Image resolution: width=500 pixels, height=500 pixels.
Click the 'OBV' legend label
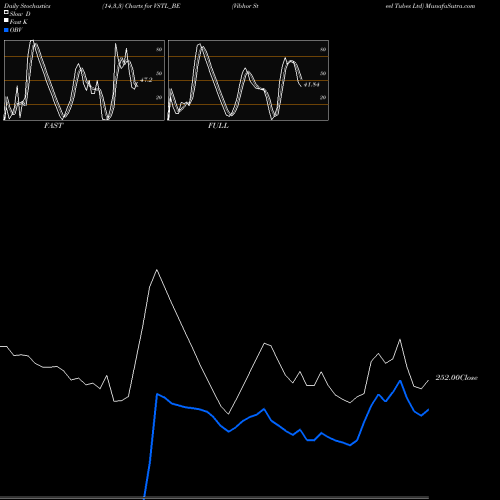point(16,30)
